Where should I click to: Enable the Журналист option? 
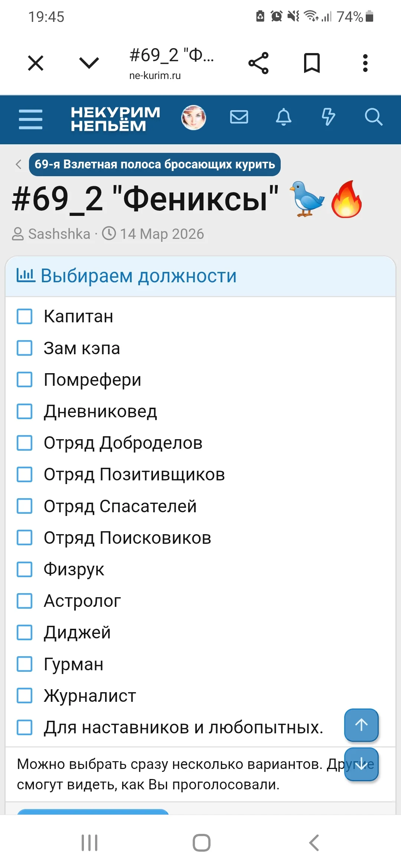(25, 696)
